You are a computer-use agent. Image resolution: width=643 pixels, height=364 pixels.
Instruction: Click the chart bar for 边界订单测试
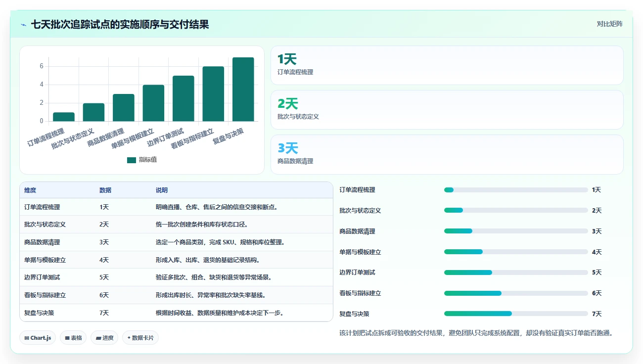point(184,98)
